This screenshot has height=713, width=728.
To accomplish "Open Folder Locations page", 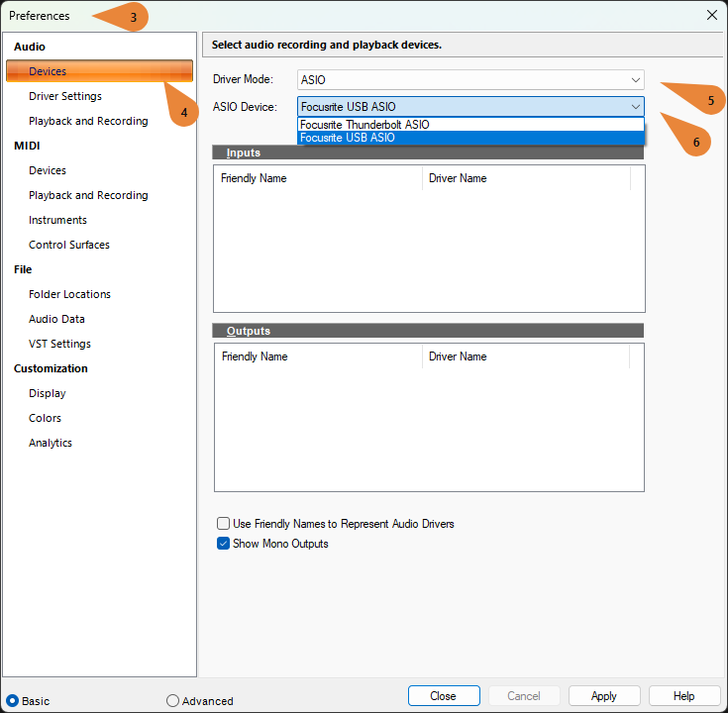I will click(69, 294).
